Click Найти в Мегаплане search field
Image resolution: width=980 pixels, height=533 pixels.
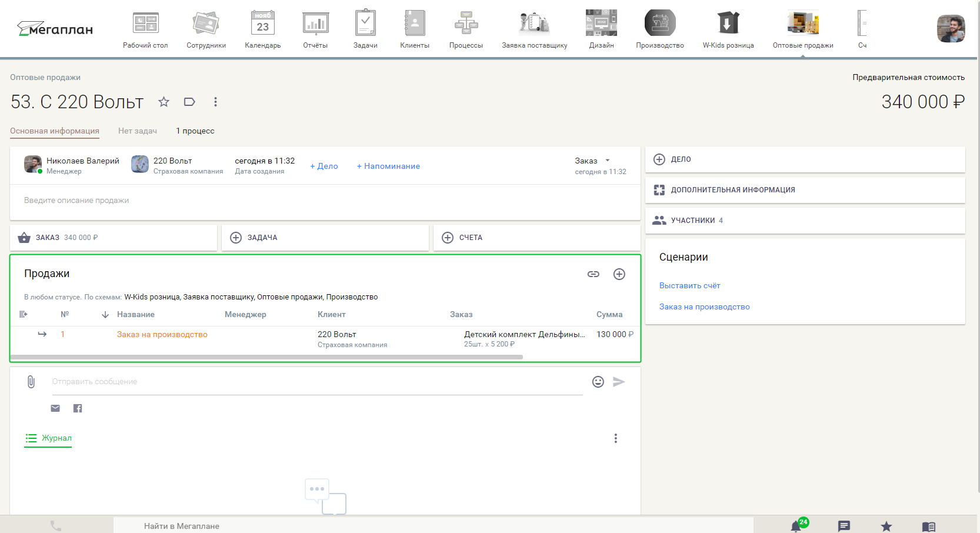[434, 526]
